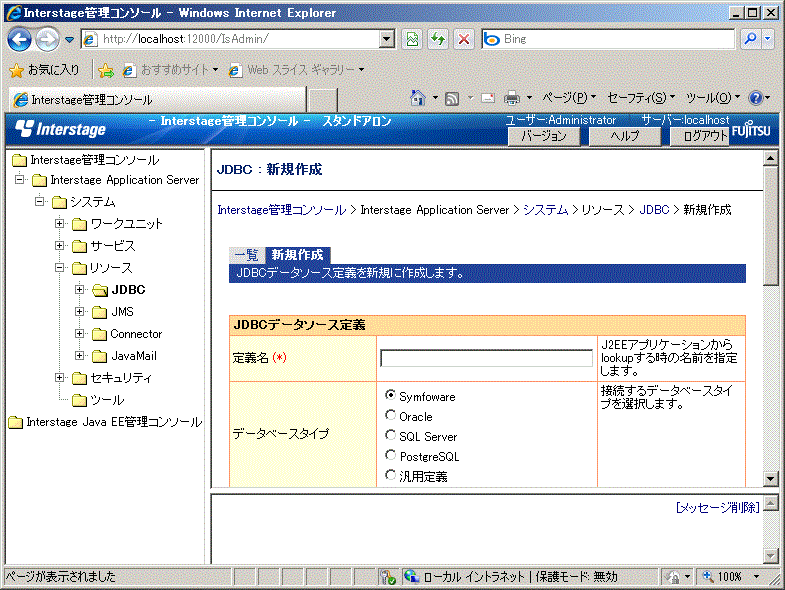This screenshot has width=785, height=590.
Task: Select the Oracle radio button
Action: click(390, 415)
